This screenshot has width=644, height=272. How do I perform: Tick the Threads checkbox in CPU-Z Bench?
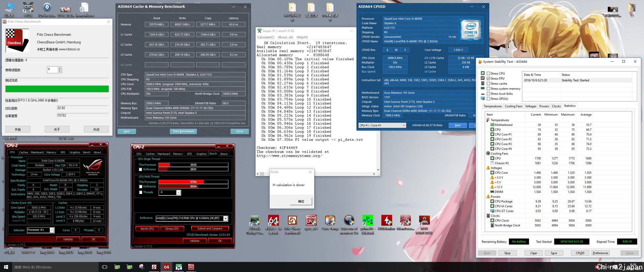[141, 192]
